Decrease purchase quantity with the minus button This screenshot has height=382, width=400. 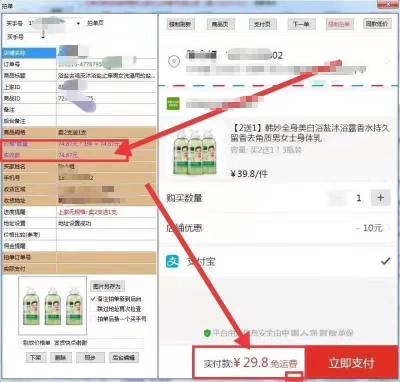(337, 198)
